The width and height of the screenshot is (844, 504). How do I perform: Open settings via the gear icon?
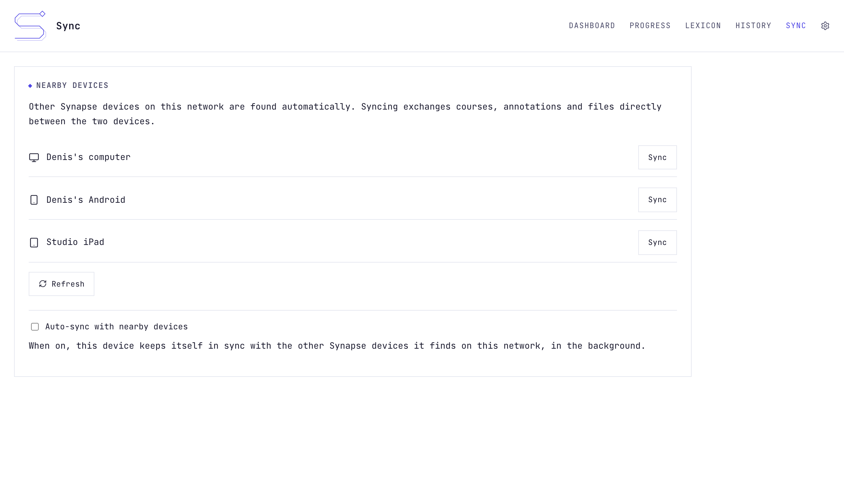click(825, 26)
